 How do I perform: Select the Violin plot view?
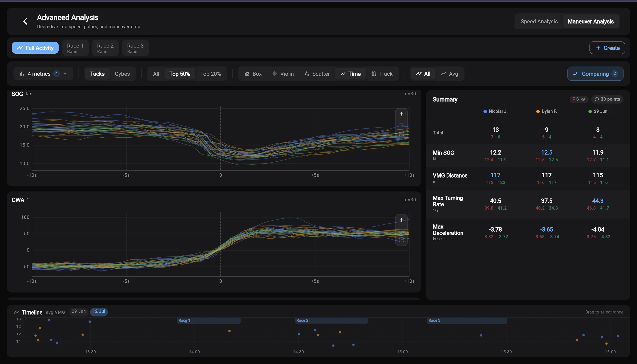(283, 74)
